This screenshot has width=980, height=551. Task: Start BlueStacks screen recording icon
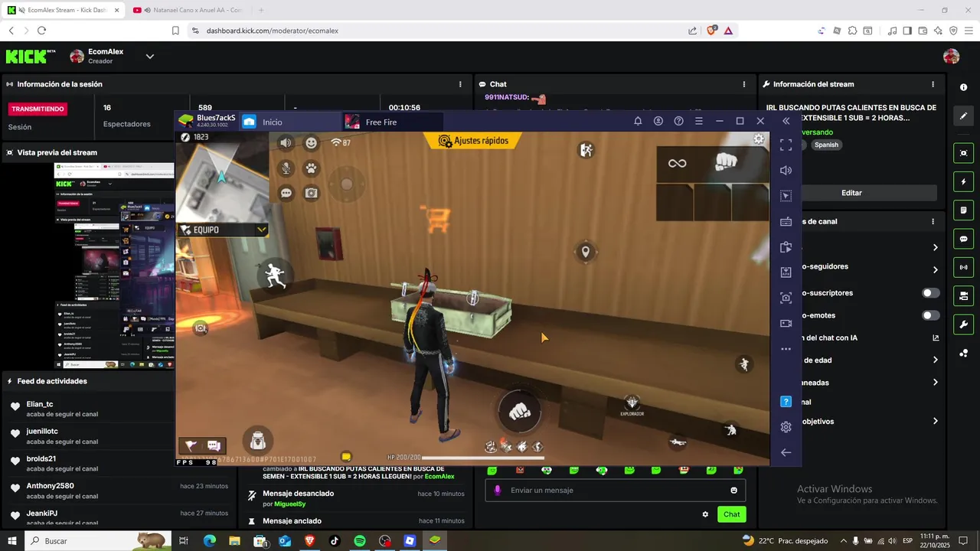(786, 323)
